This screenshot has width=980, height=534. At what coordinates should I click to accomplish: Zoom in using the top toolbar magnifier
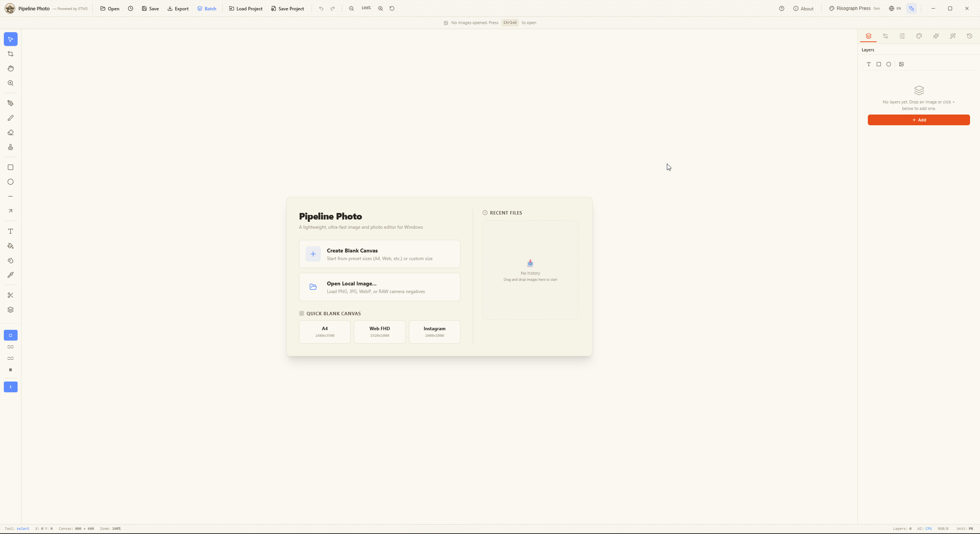tap(381, 8)
